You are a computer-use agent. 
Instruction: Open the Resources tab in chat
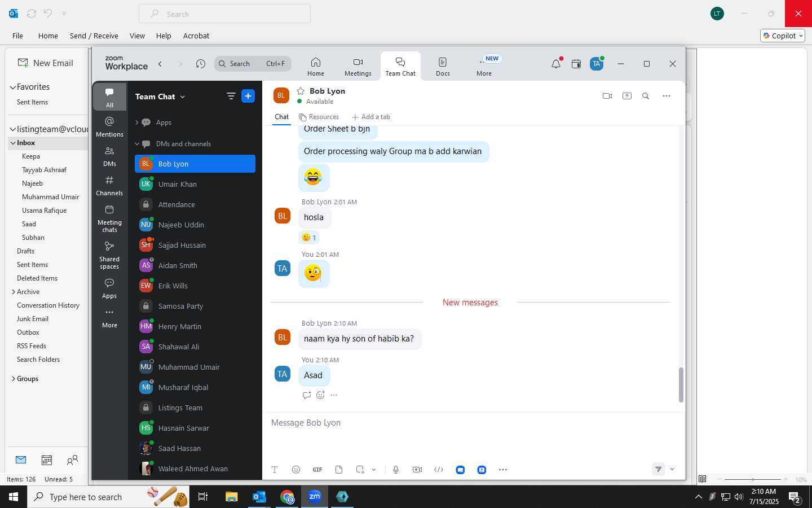[x=319, y=117]
